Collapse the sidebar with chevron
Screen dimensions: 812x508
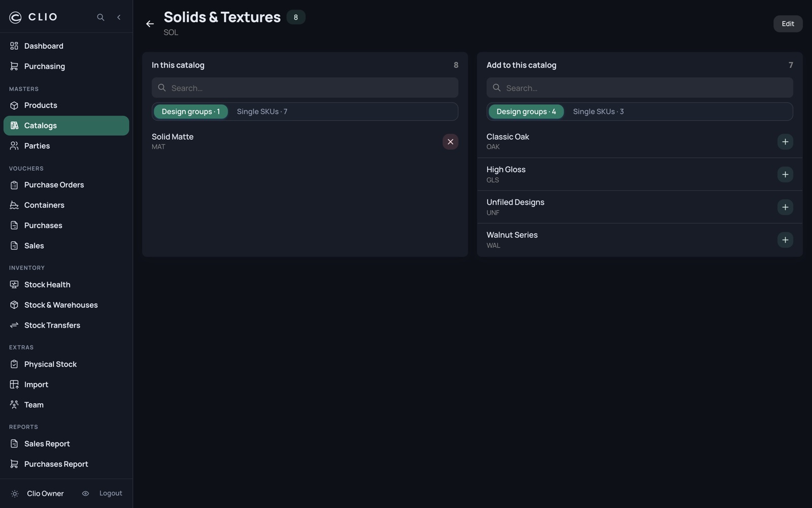[119, 17]
